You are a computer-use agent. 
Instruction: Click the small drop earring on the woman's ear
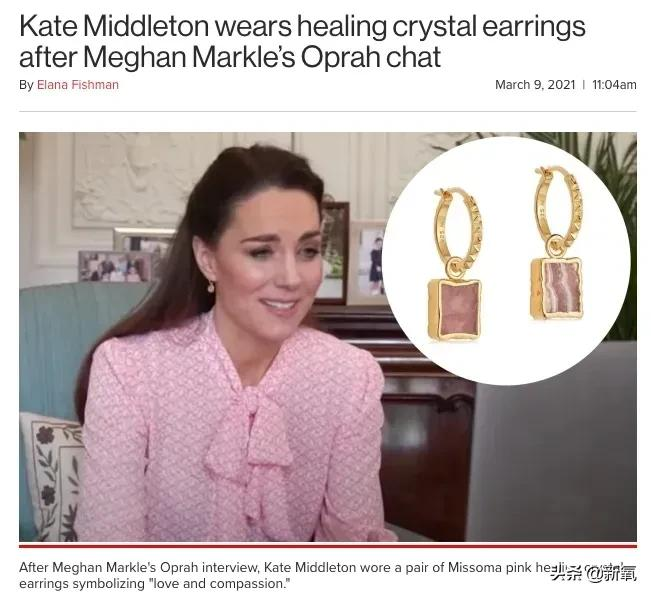pyautogui.click(x=211, y=286)
